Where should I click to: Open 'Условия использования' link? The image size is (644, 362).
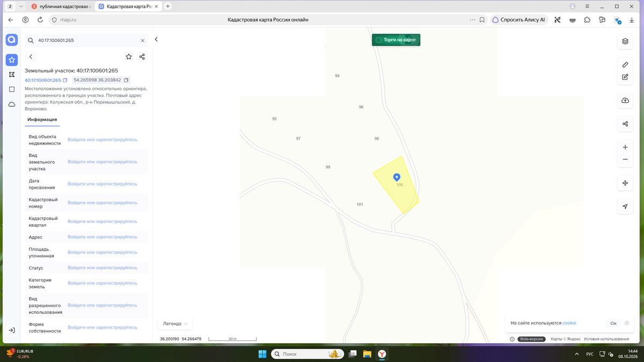click(x=606, y=339)
